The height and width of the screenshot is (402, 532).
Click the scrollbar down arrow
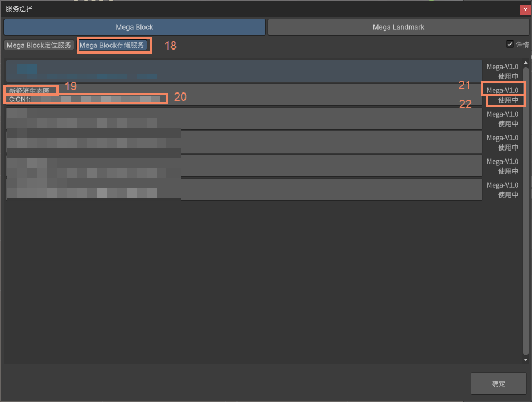[x=526, y=359]
